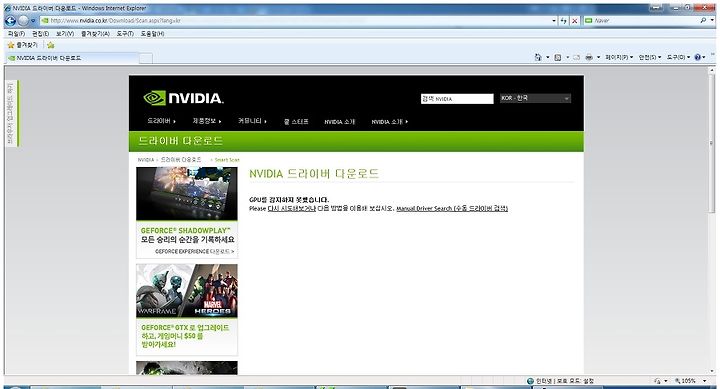Open the 도구(T) menu in menu bar

pyautogui.click(x=125, y=34)
